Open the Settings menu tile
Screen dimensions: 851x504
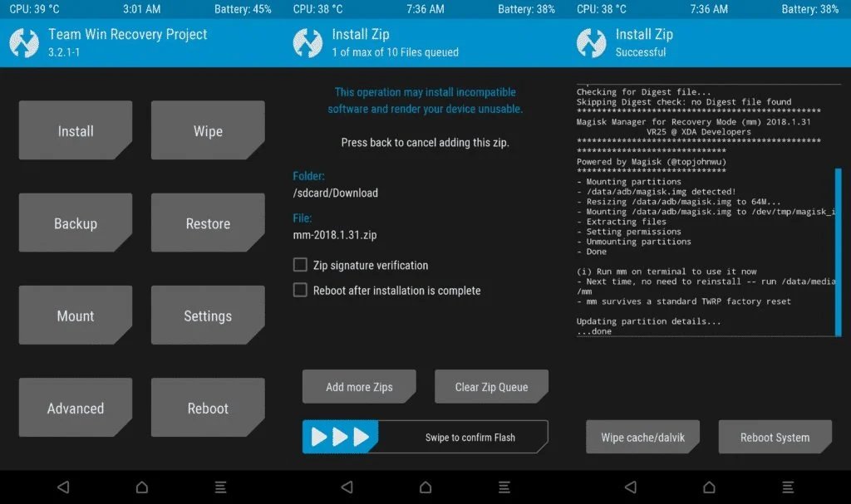[x=207, y=315]
